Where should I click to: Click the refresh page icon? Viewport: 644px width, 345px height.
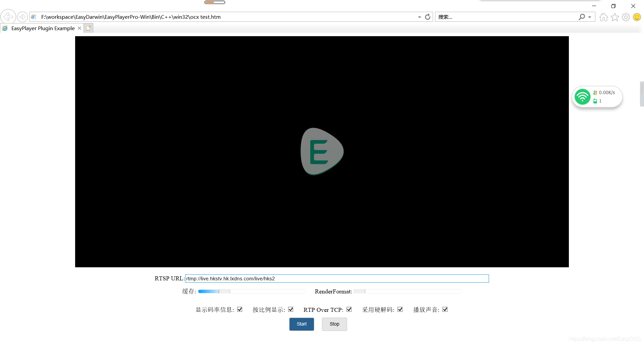click(428, 17)
